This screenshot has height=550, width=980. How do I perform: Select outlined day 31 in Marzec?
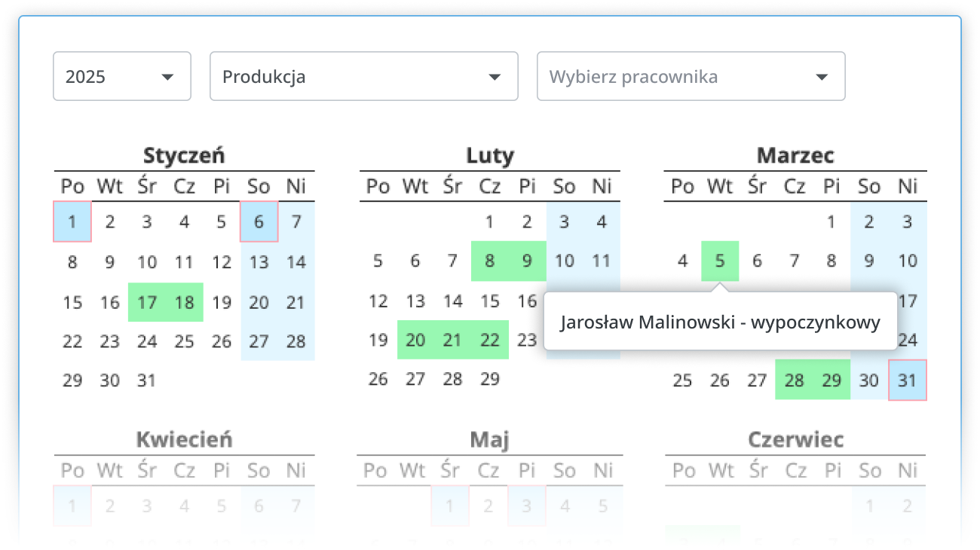(x=907, y=380)
